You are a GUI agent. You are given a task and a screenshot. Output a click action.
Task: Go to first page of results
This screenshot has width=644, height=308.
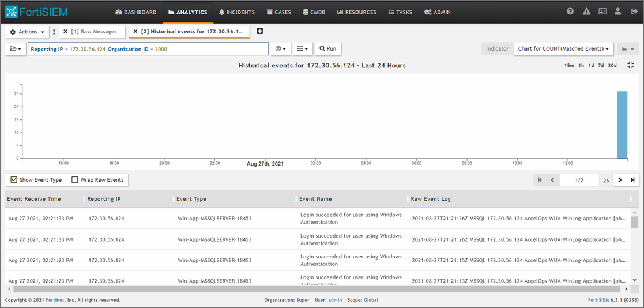(x=540, y=180)
